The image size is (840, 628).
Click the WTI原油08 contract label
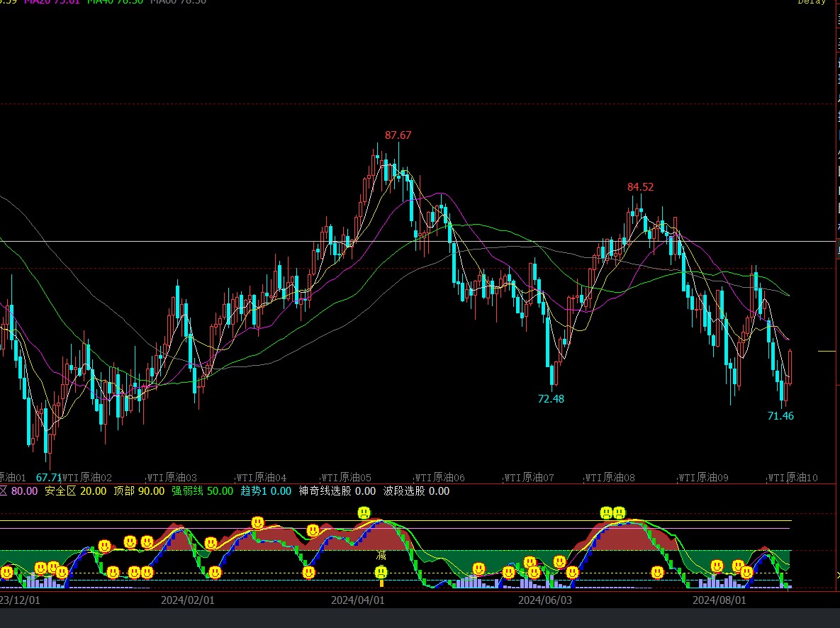[x=610, y=478]
